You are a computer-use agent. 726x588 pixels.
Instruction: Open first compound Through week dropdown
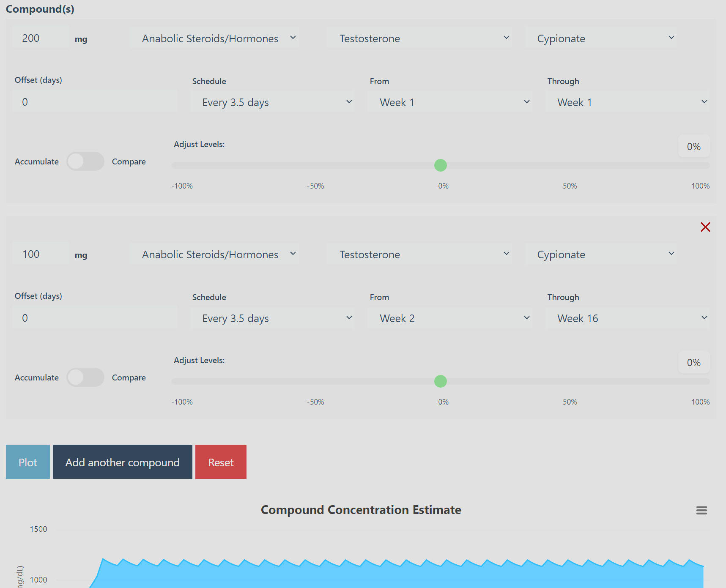tap(627, 102)
